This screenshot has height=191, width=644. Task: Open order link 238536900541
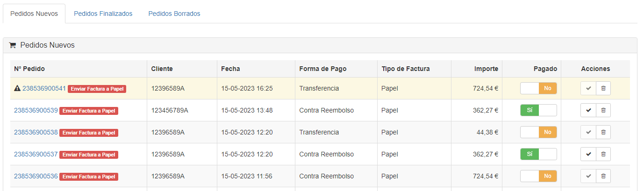(x=44, y=88)
